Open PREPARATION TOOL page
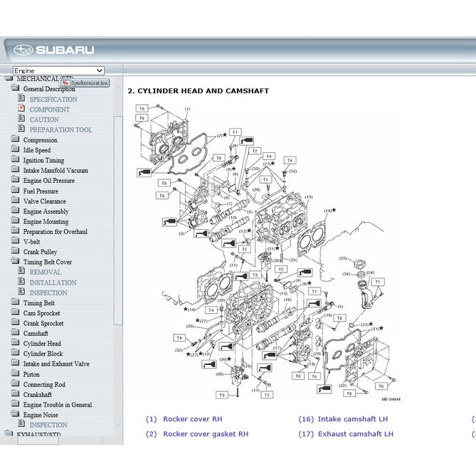Screen dimensions: 476x476 click(x=60, y=129)
